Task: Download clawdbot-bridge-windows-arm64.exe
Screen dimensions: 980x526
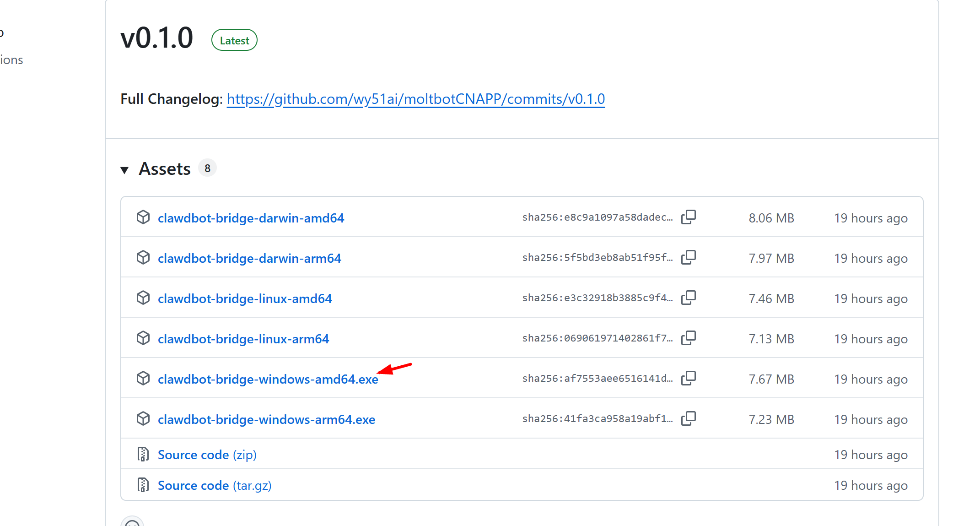Action: 266,419
